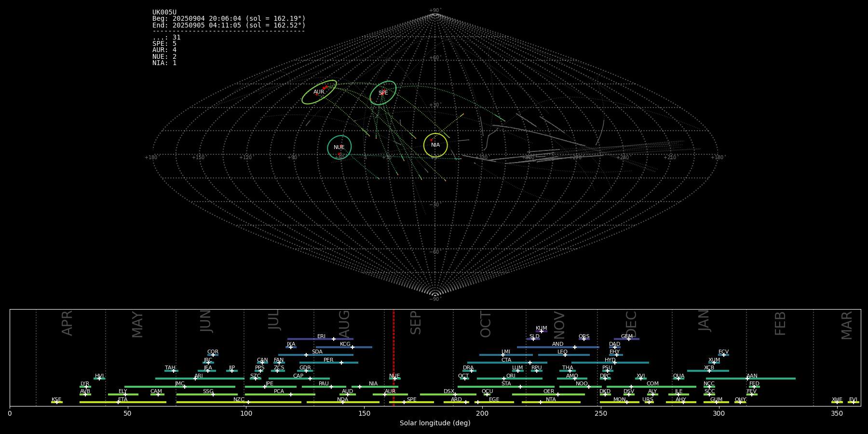Click the '...: 31' sporadic count line

click(x=166, y=38)
